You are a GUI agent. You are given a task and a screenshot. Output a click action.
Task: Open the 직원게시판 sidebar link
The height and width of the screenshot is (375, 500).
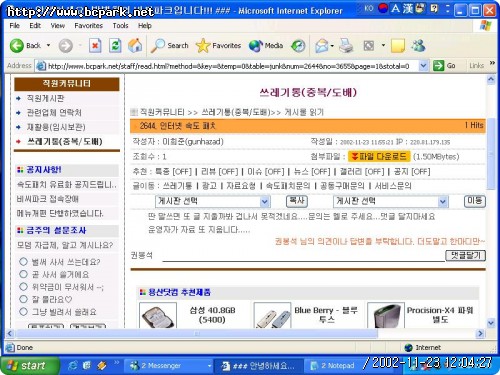coord(45,98)
